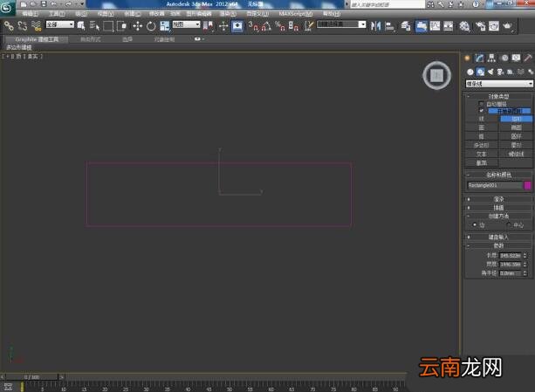Select the 边 creation method radio
Viewport: 535px width, 392px height.
474,225
